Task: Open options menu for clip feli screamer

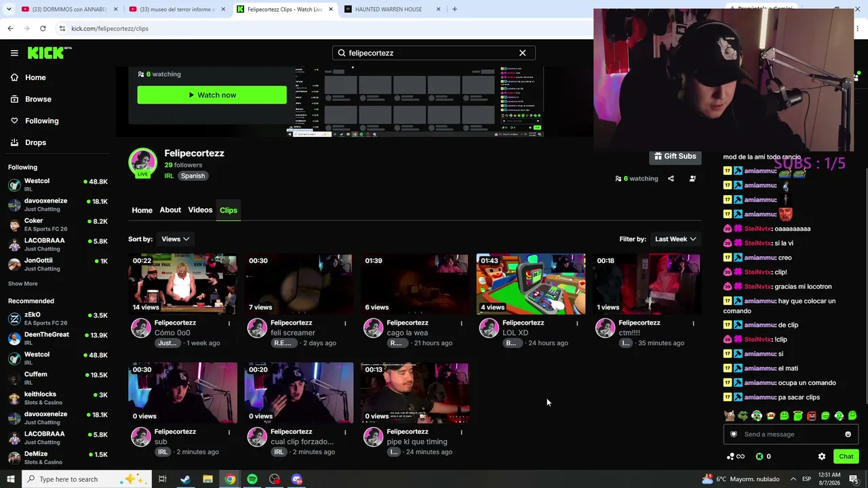Action: pos(345,323)
